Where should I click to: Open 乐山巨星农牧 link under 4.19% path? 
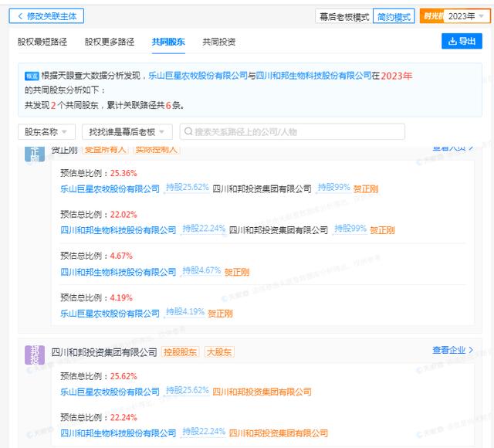110,314
